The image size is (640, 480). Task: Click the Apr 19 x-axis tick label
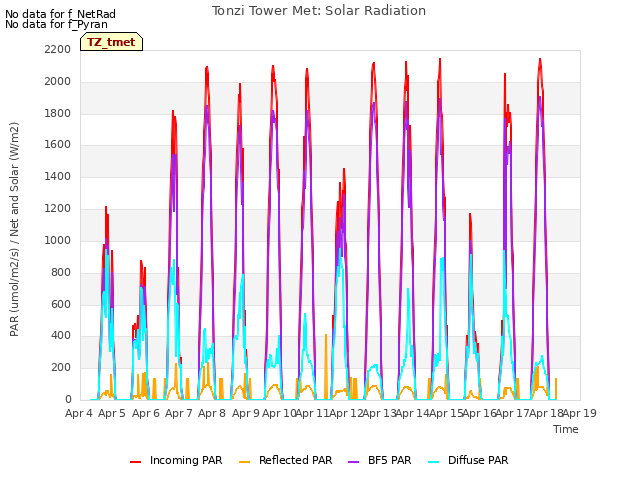(x=580, y=413)
